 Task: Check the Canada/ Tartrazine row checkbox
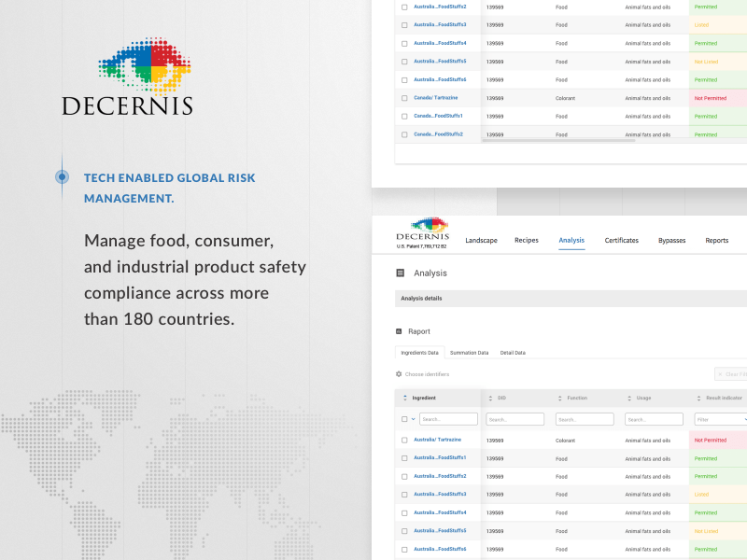coord(404,98)
